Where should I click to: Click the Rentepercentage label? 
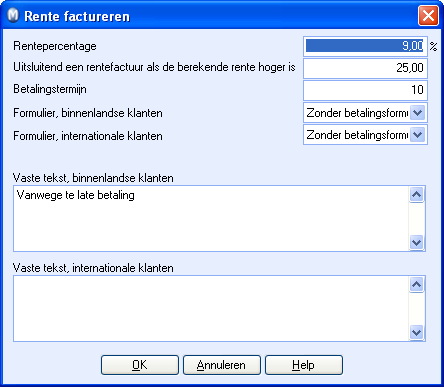pos(55,46)
